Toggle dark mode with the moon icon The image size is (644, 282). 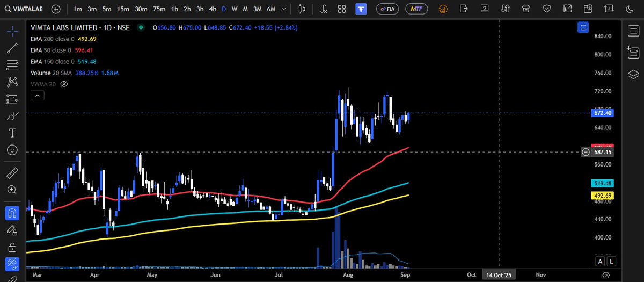click(x=629, y=9)
